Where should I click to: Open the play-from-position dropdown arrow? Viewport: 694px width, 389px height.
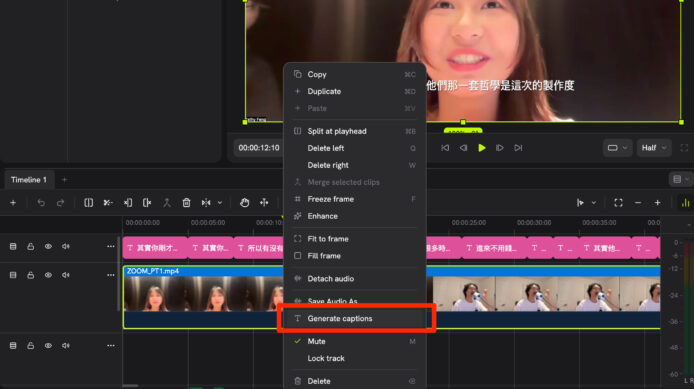(594, 203)
